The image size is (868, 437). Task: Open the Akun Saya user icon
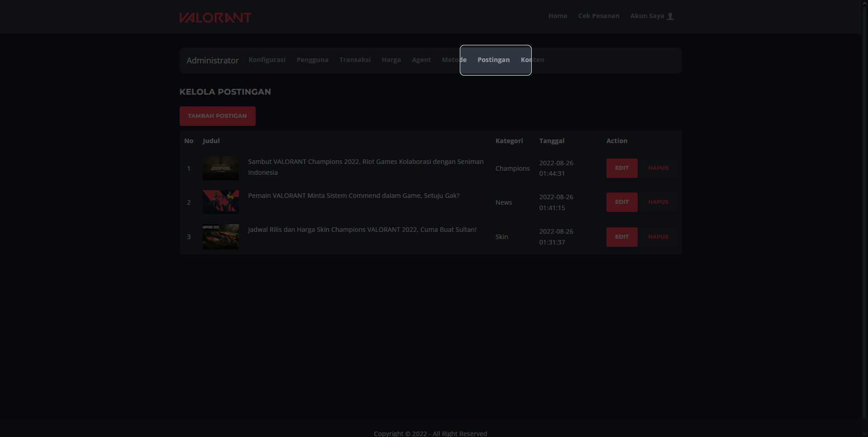671,16
